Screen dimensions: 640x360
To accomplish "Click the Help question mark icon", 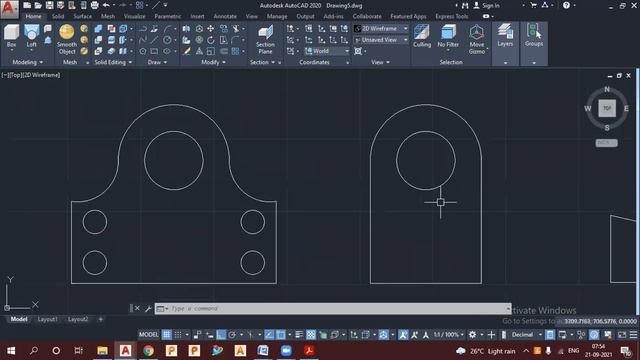I will [x=566, y=5].
